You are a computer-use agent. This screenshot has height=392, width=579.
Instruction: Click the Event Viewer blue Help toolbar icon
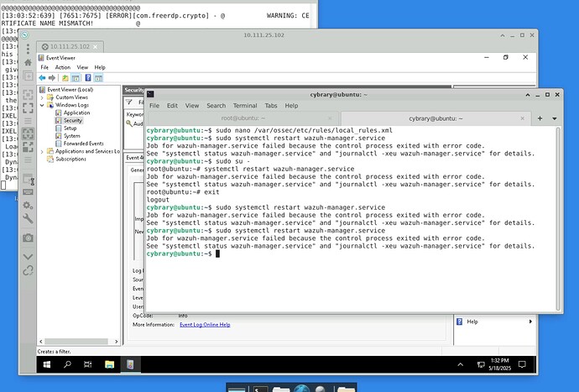88,77
